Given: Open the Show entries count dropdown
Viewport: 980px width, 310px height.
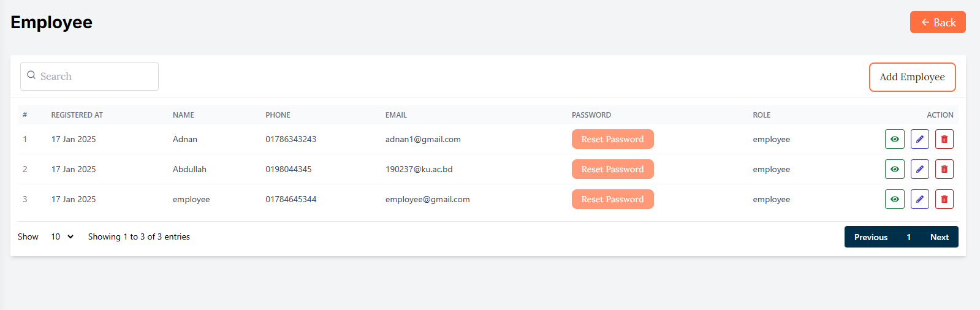Looking at the screenshot, I should (x=62, y=236).
